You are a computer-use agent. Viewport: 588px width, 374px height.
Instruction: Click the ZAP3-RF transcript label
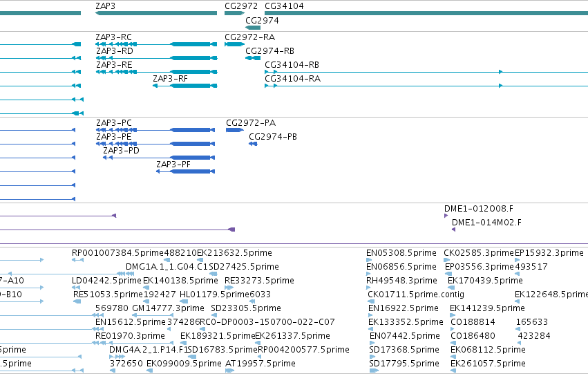[170, 79]
